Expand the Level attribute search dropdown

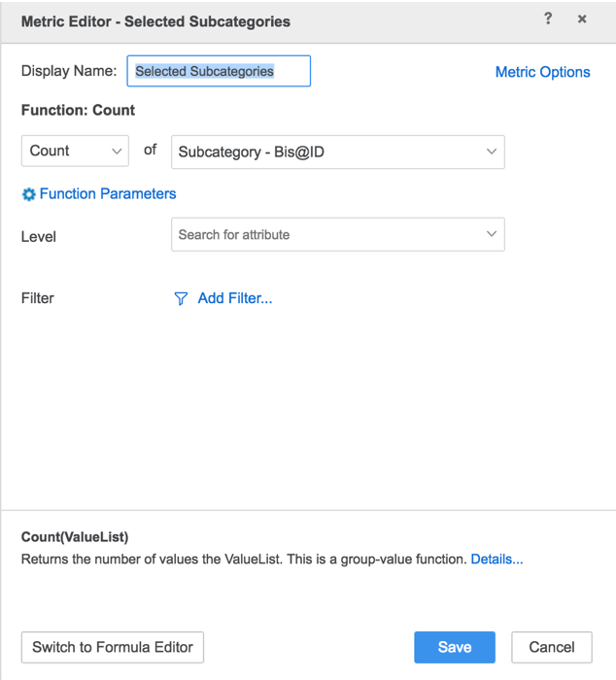(x=338, y=235)
